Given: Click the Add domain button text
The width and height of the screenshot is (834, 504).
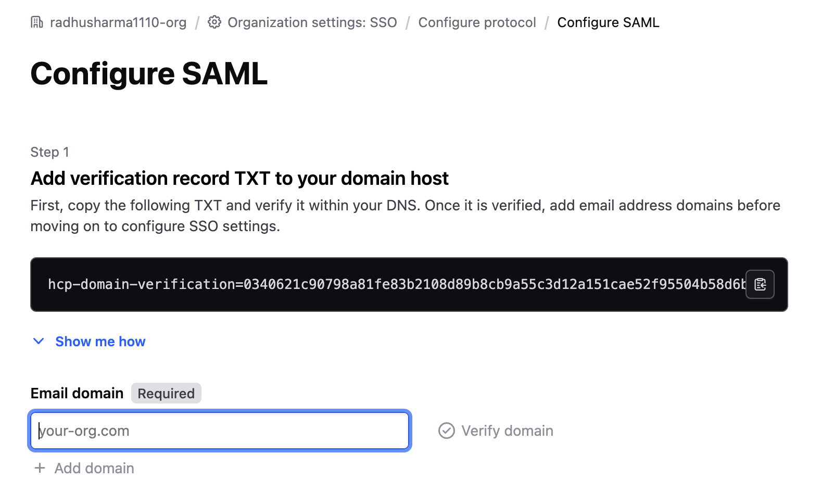Looking at the screenshot, I should (x=94, y=468).
